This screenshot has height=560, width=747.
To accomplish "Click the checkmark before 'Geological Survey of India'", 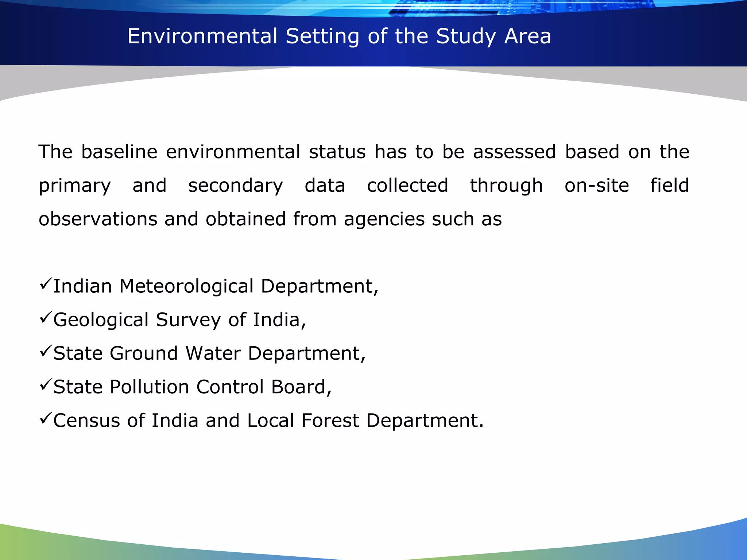I will [46, 318].
